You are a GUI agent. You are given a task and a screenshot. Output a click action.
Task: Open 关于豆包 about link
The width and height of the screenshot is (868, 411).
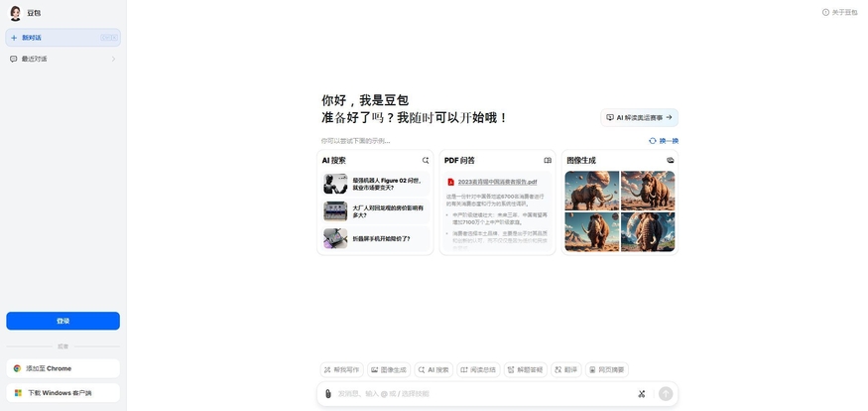(x=840, y=12)
